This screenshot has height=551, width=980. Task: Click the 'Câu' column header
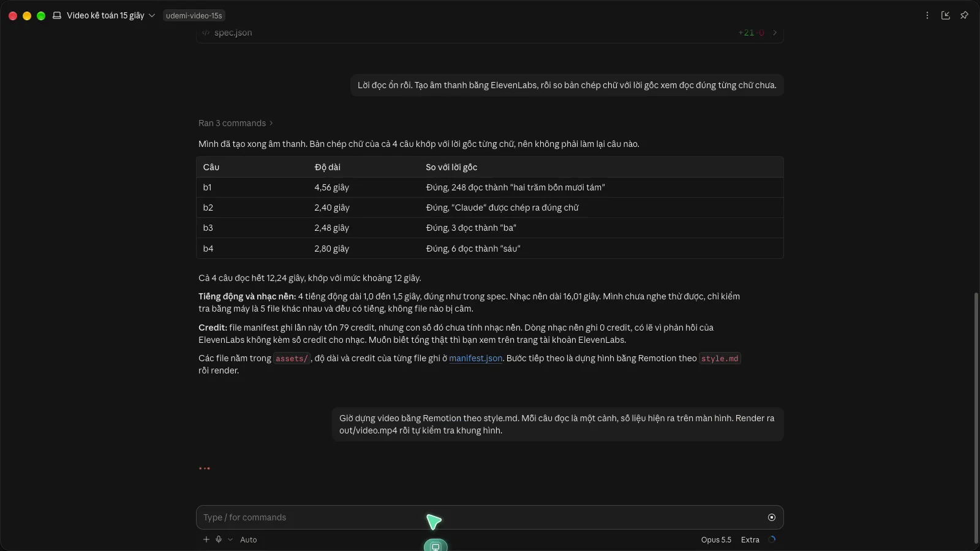click(x=211, y=167)
